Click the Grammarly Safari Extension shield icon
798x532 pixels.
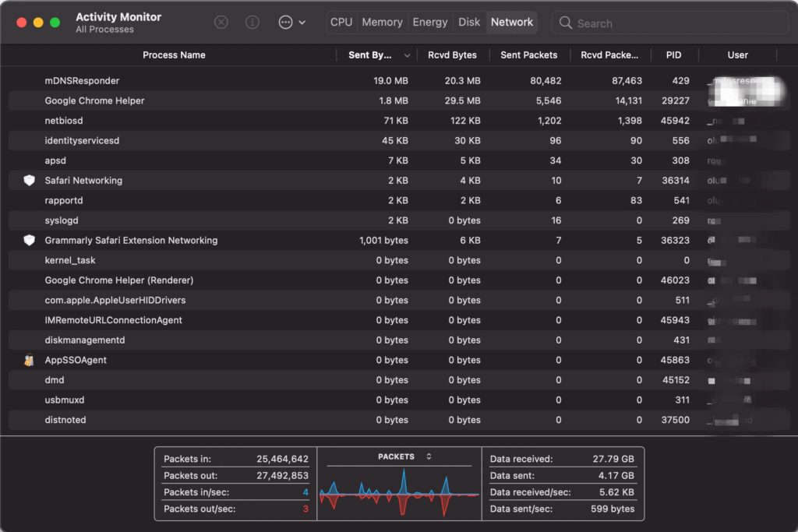[30, 240]
